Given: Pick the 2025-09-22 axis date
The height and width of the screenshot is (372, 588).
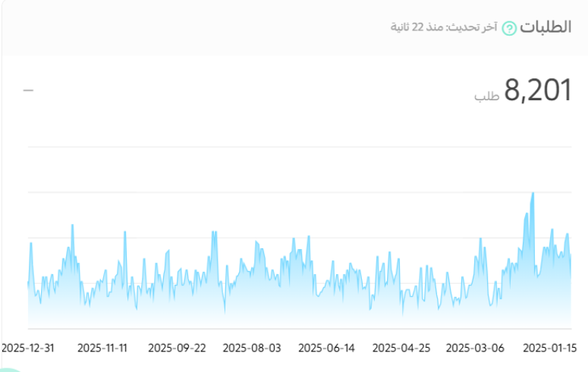Looking at the screenshot, I should tap(177, 348).
